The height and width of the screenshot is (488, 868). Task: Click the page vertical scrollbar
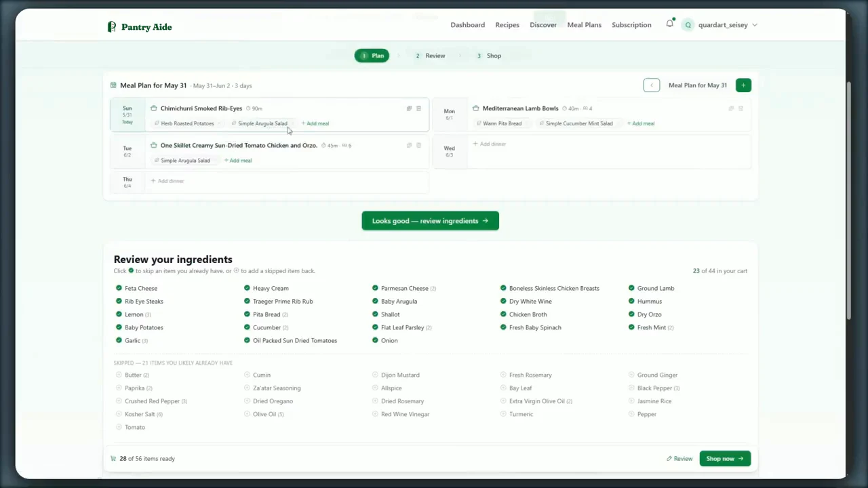(849, 200)
